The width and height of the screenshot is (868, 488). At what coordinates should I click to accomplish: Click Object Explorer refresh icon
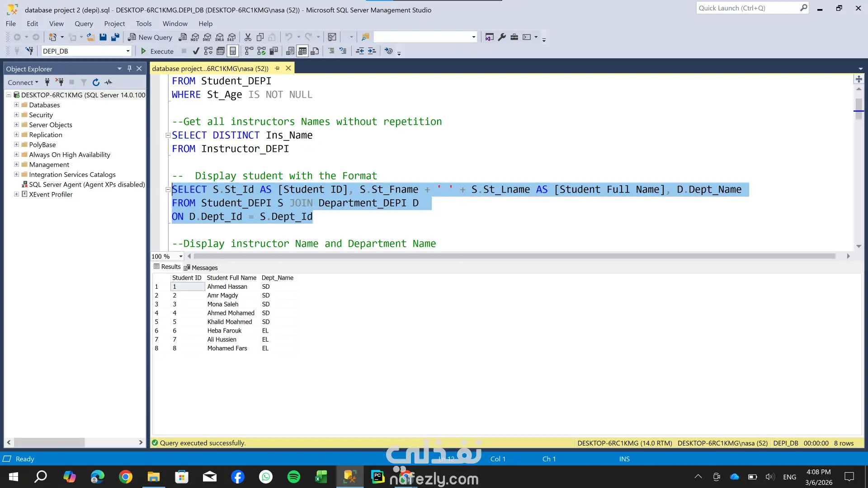96,82
